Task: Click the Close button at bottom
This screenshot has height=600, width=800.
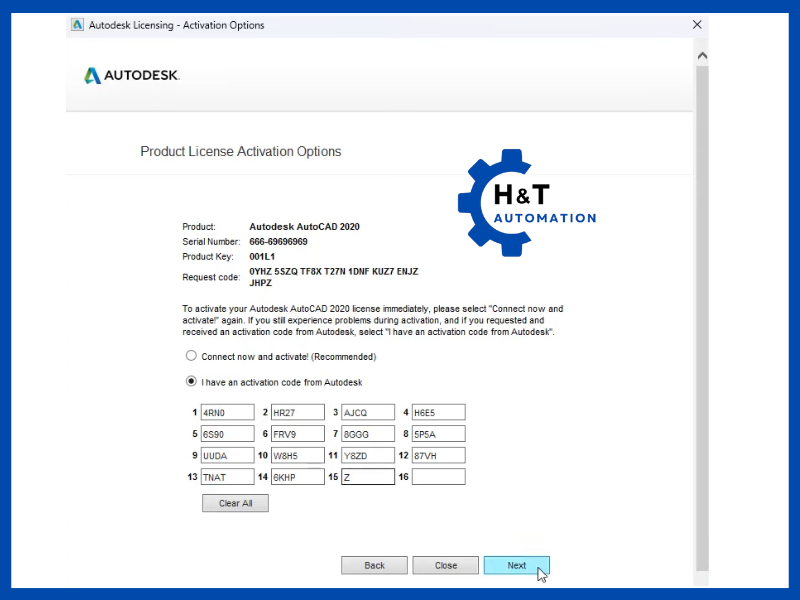Action: click(446, 565)
